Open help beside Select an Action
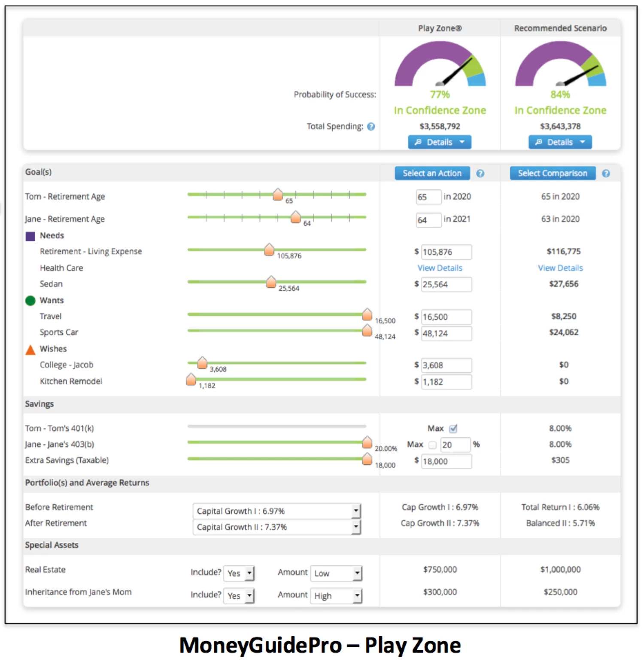This screenshot has height=661, width=644. click(x=480, y=174)
